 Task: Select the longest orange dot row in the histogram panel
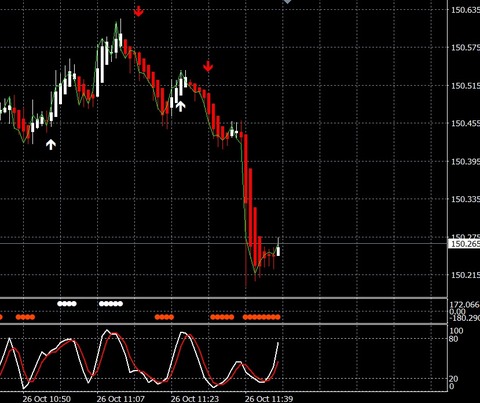click(262, 317)
